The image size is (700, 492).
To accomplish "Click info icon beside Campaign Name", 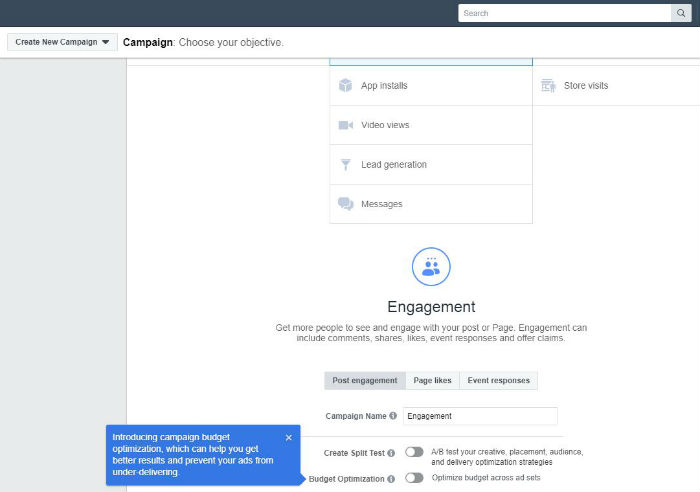I will (393, 416).
